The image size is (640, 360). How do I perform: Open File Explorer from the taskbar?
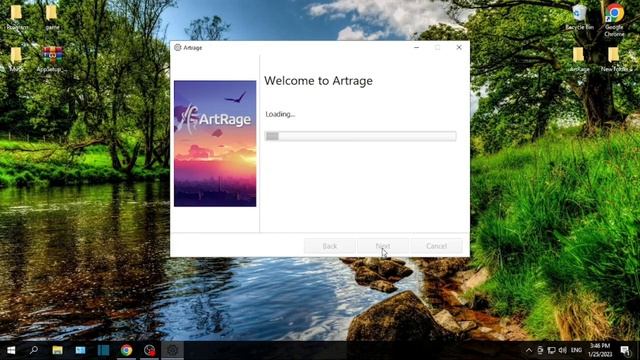click(x=57, y=350)
